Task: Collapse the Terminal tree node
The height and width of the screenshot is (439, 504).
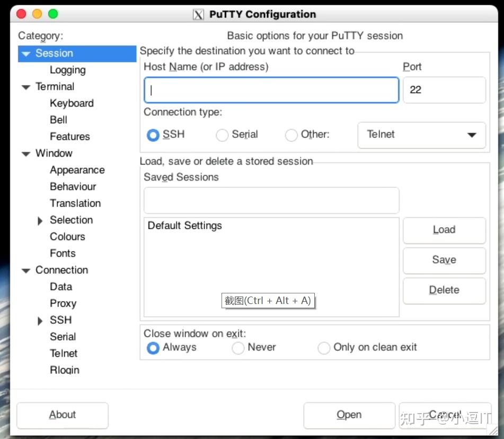Action: [x=26, y=87]
